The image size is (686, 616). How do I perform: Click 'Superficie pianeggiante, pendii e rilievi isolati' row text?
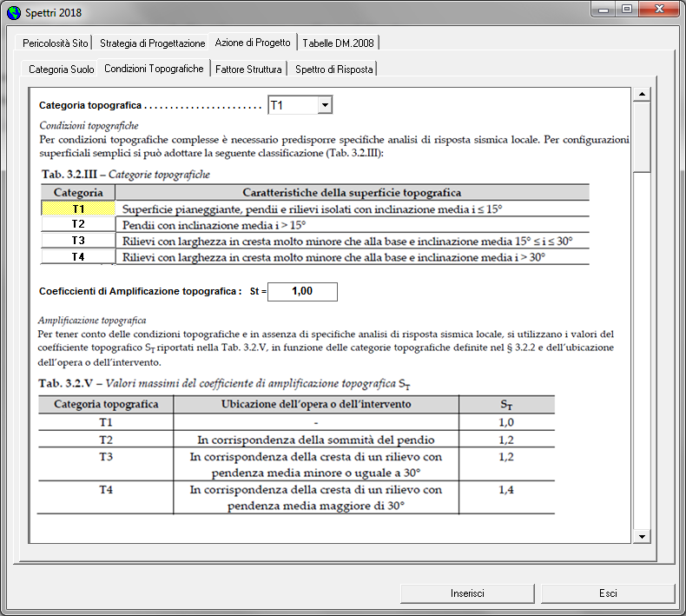click(x=312, y=209)
